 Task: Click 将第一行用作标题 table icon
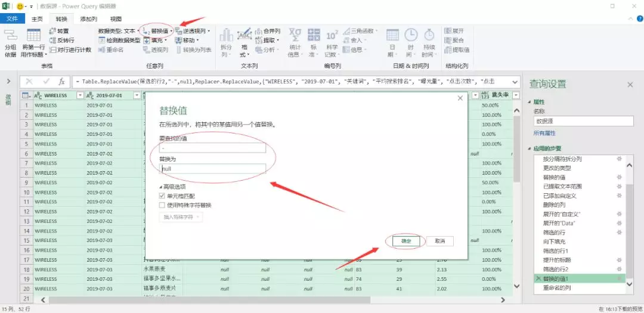[x=33, y=35]
